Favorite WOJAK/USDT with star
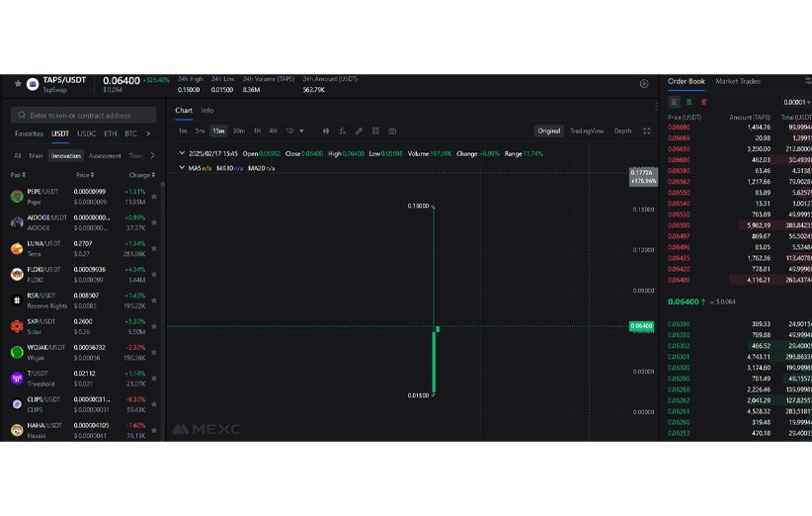 [x=154, y=352]
